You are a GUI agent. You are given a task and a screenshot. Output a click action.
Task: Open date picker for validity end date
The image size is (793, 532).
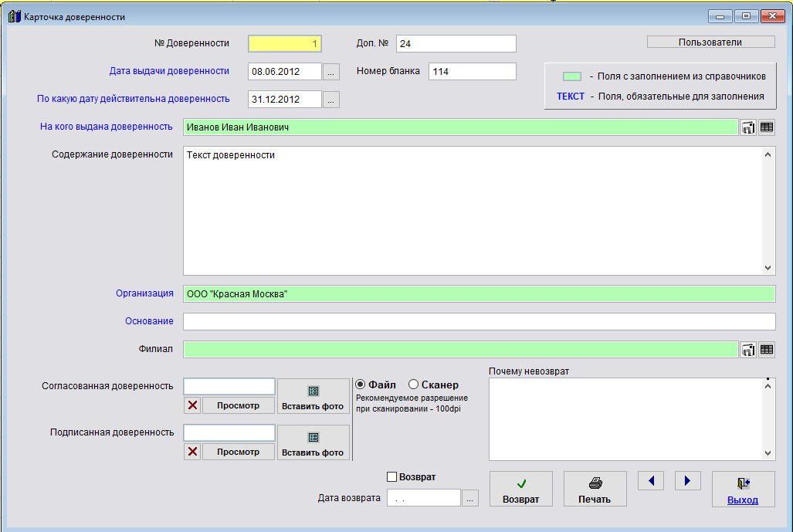(331, 100)
